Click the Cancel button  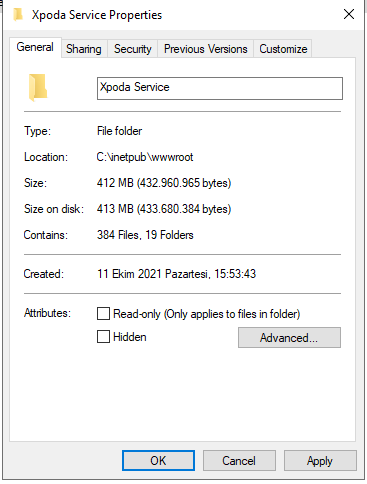tap(239, 461)
